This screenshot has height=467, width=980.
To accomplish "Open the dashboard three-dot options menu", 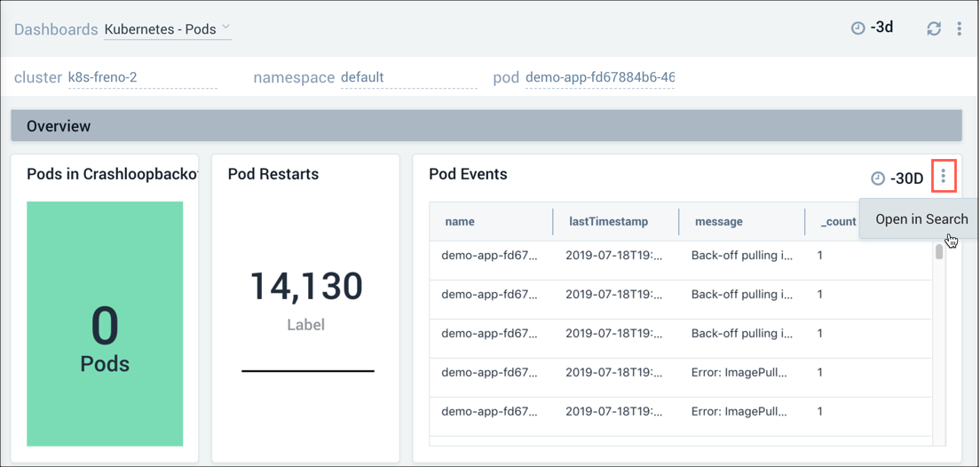I will coord(959,28).
